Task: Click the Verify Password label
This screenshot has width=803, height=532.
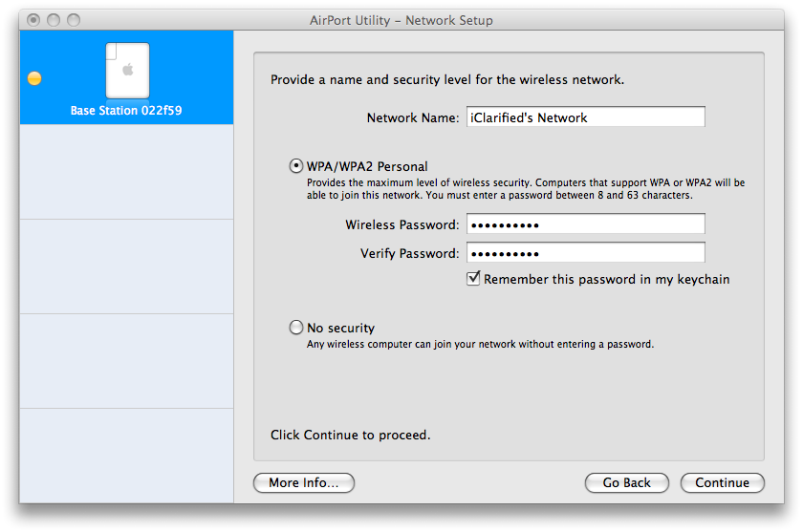Action: (x=409, y=253)
